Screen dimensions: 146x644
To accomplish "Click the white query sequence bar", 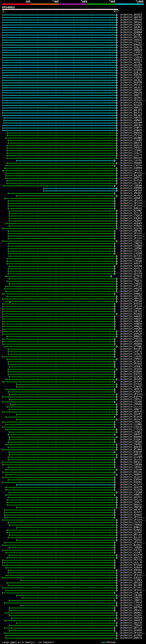I will tap(60, 9).
